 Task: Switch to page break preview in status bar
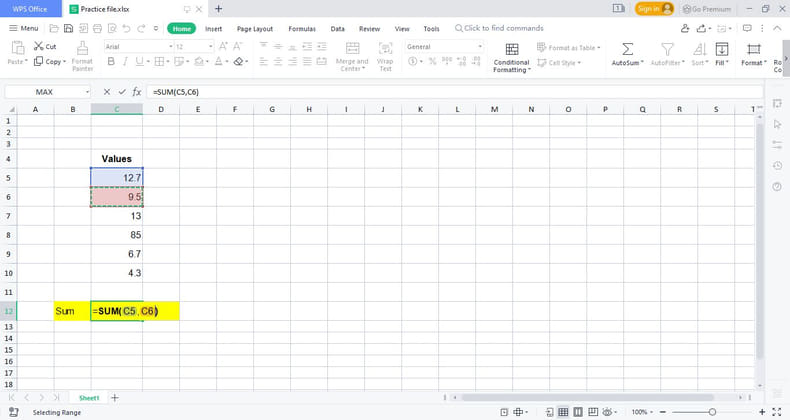[x=593, y=412]
